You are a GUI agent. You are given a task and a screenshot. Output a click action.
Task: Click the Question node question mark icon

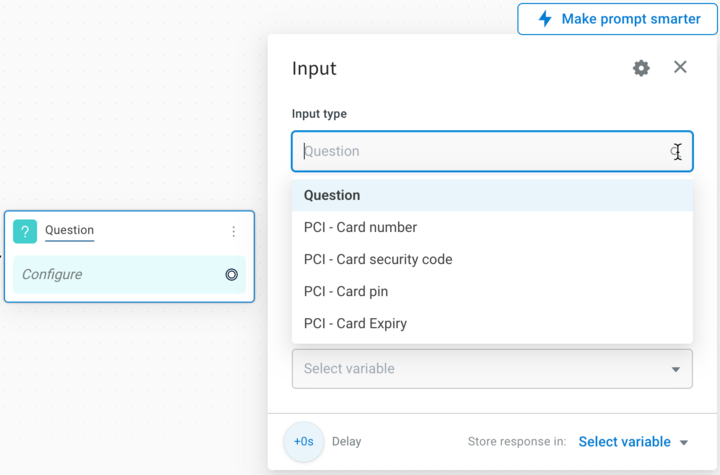pos(25,231)
